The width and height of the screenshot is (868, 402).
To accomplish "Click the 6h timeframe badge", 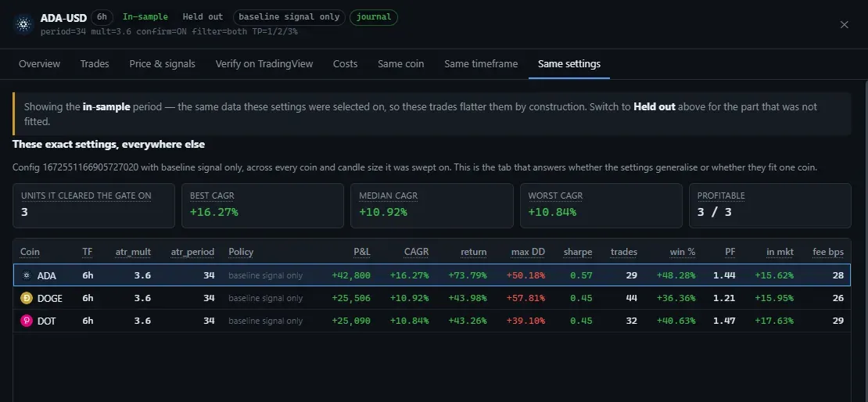I will [102, 16].
